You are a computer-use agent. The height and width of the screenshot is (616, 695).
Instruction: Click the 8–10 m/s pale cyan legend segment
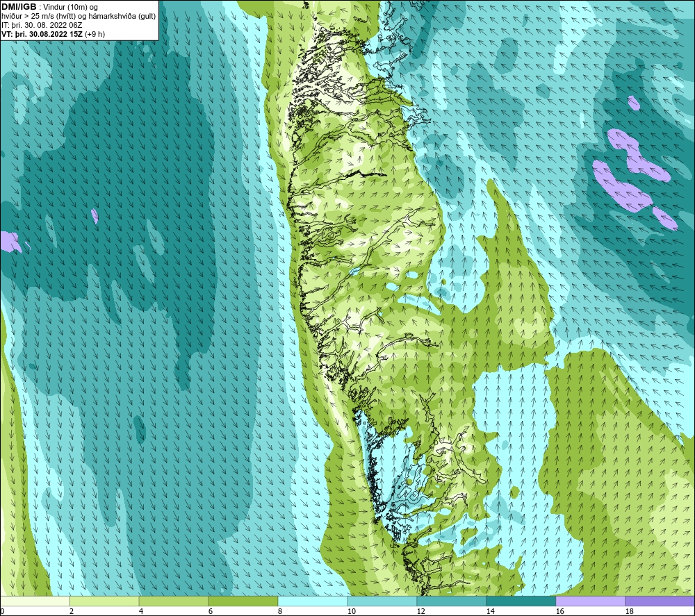tap(313, 601)
